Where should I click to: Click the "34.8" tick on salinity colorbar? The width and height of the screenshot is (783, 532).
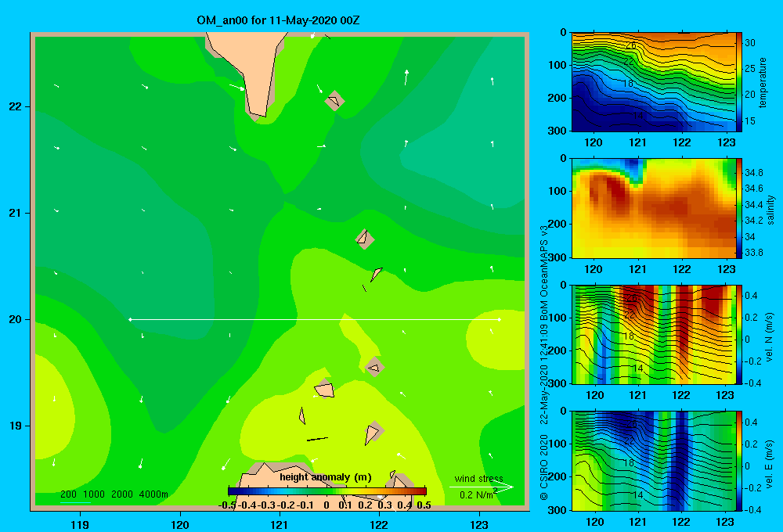[753, 173]
